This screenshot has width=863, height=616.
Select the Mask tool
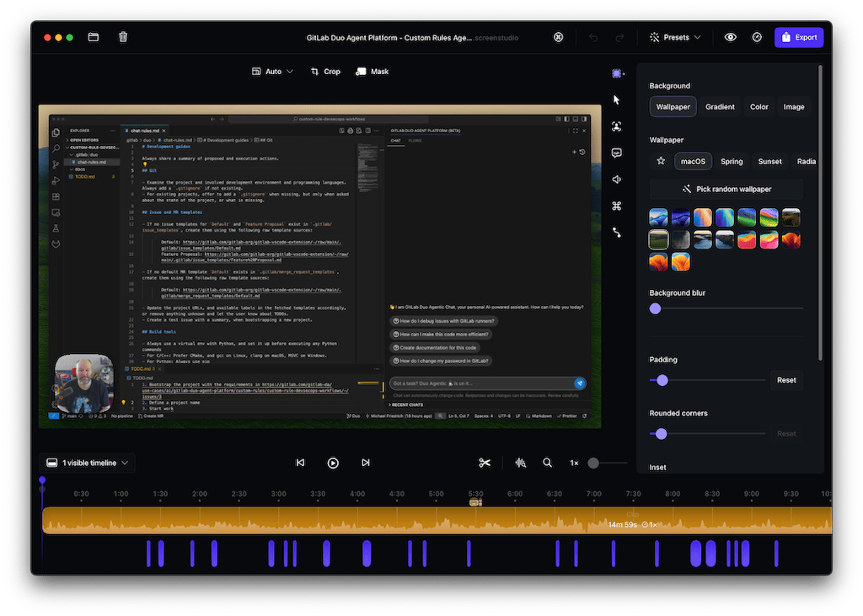[373, 72]
